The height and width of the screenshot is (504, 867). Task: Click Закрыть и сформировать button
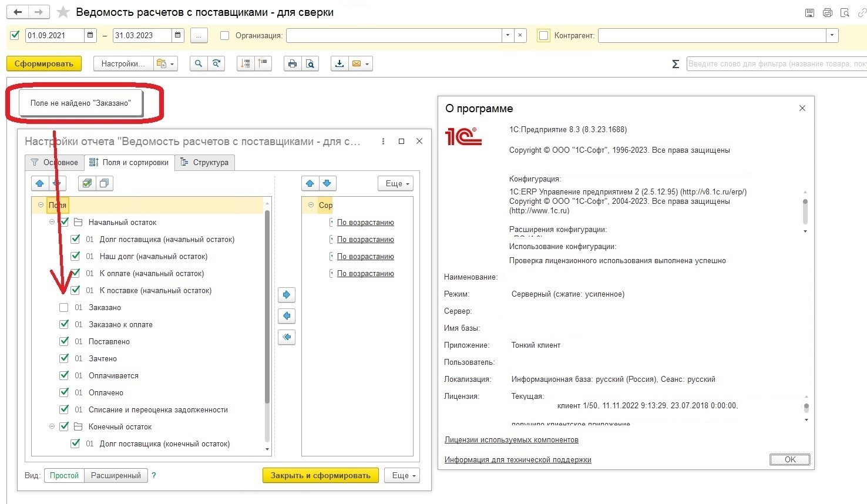pyautogui.click(x=321, y=475)
